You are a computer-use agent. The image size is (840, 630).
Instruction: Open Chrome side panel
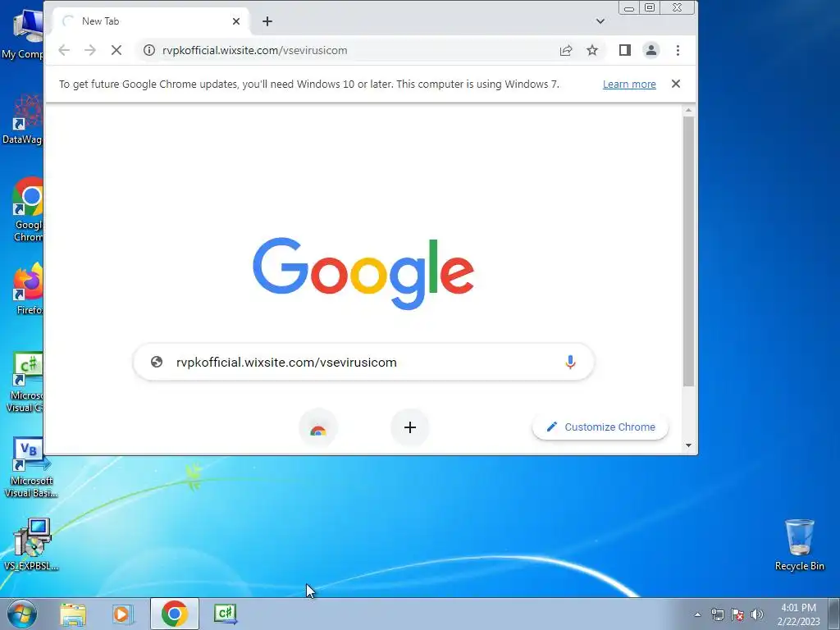pyautogui.click(x=624, y=50)
